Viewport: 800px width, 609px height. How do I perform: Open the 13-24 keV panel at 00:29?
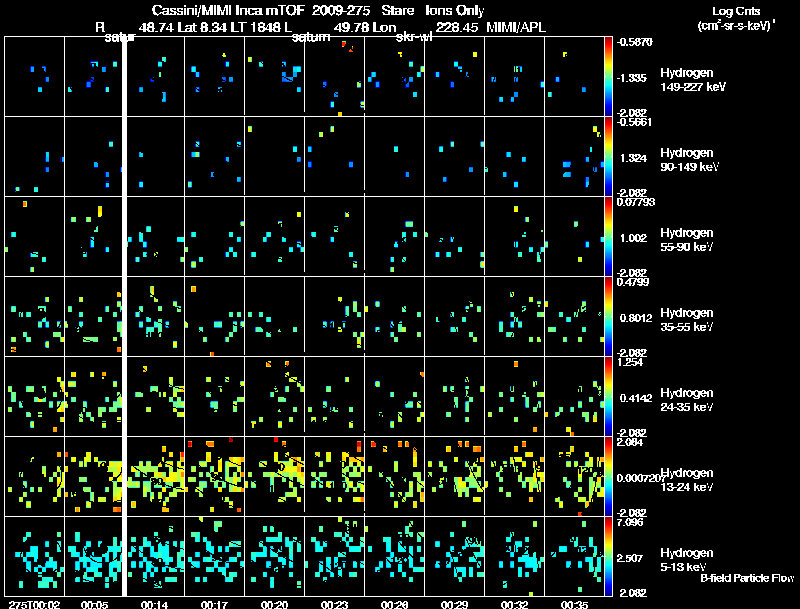(x=455, y=476)
